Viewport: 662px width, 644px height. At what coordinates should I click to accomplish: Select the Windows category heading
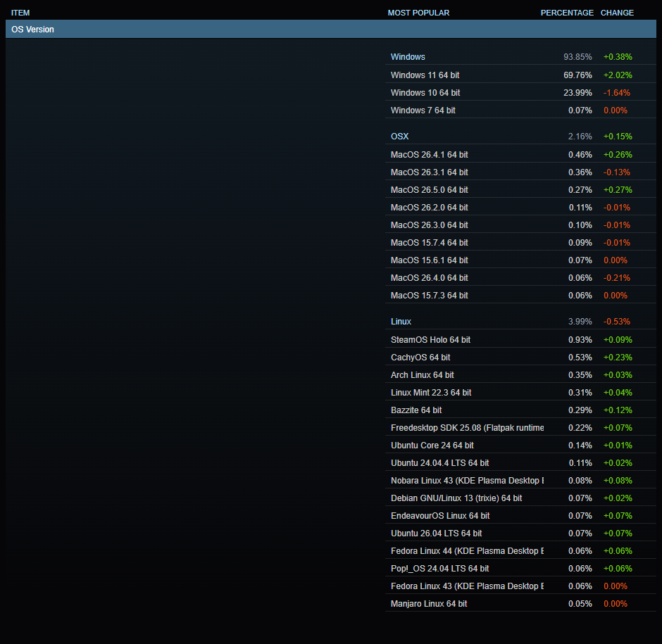click(408, 56)
